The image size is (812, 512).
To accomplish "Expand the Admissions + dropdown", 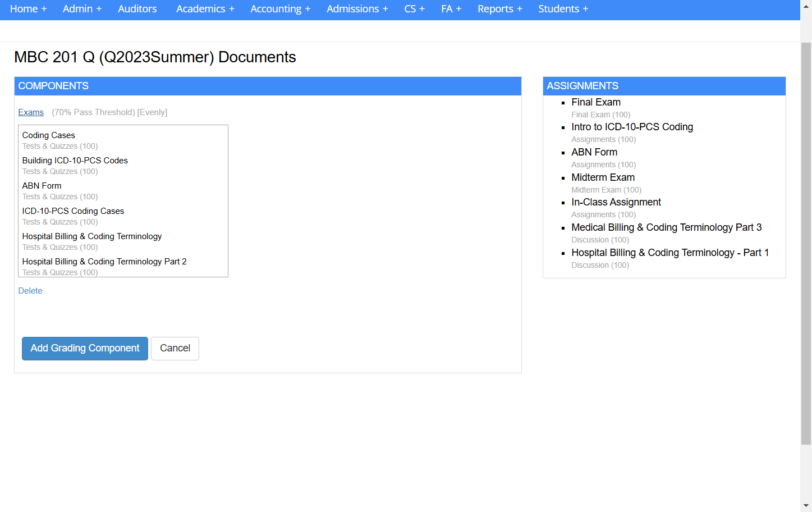I will point(357,9).
